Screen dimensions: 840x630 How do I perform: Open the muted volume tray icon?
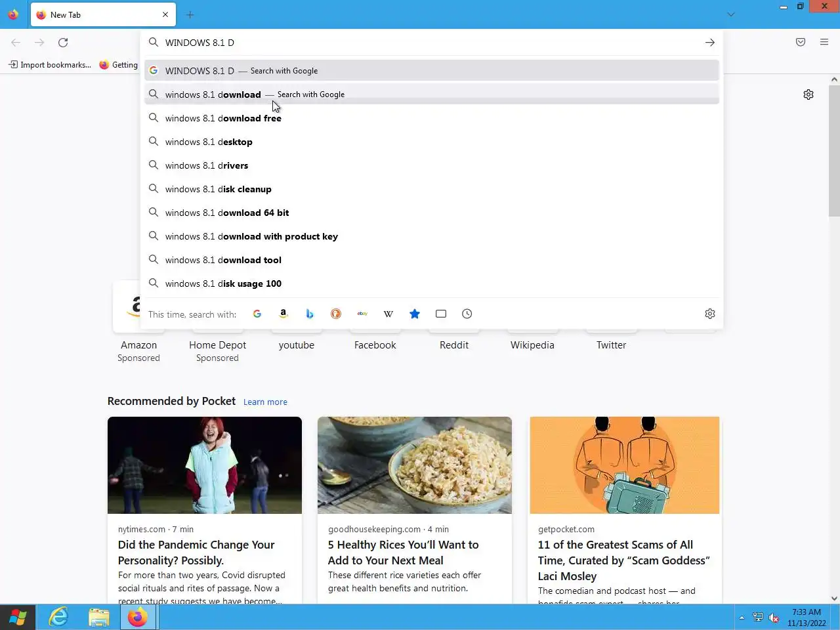point(774,618)
